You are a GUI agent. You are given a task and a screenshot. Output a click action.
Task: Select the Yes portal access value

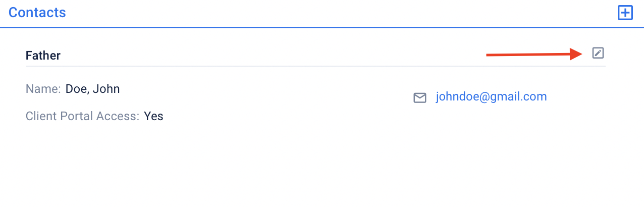[153, 116]
